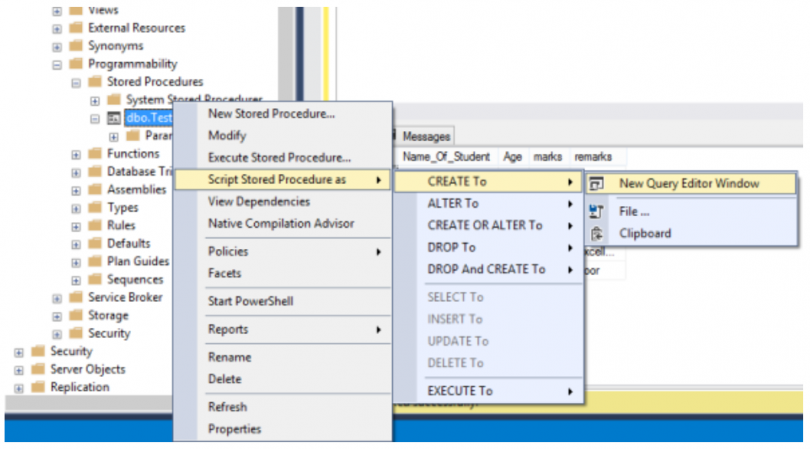Expand the Storage tree node

click(x=58, y=316)
